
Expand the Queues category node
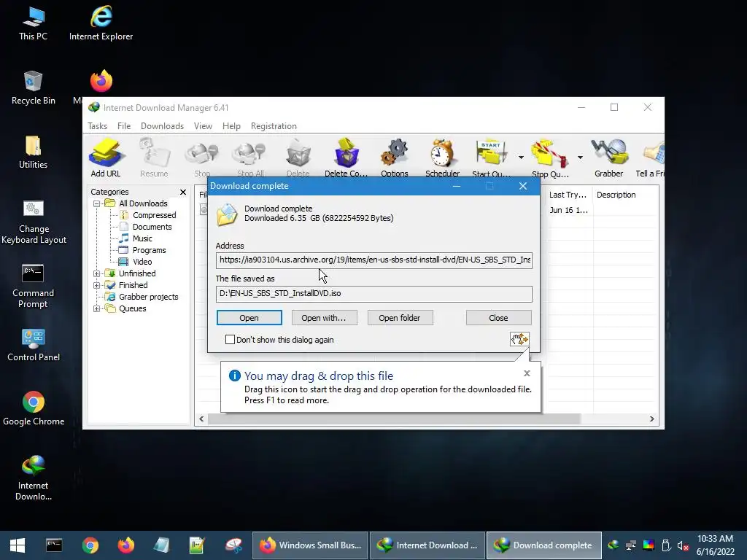click(97, 309)
